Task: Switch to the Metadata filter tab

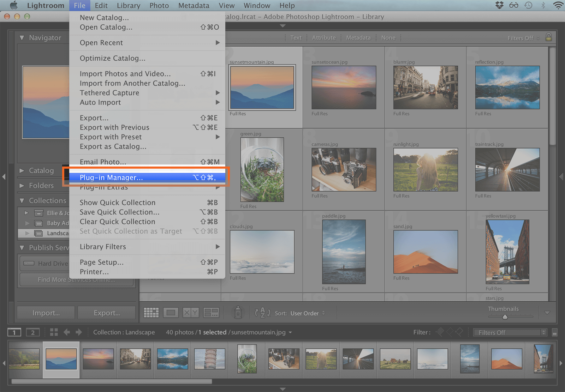Action: [358, 37]
